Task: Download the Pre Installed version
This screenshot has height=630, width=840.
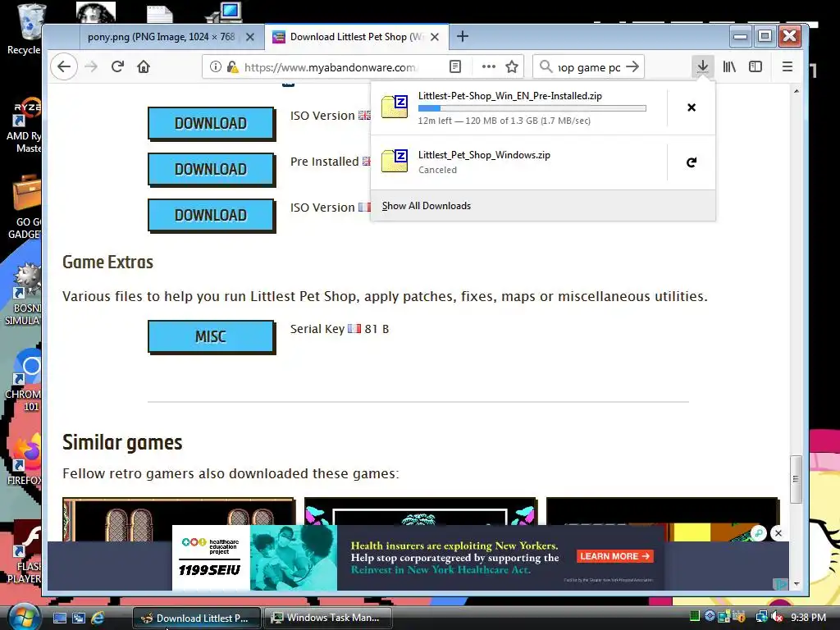Action: point(211,169)
